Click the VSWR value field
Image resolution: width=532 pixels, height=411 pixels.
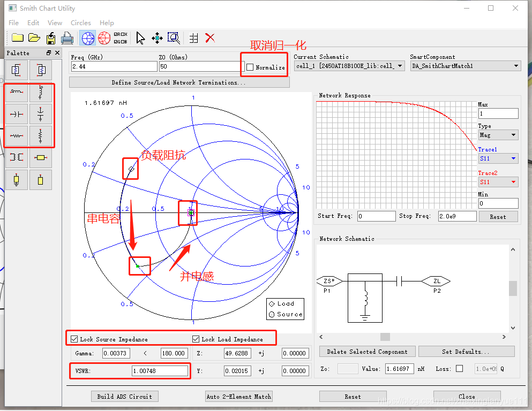[x=160, y=371]
